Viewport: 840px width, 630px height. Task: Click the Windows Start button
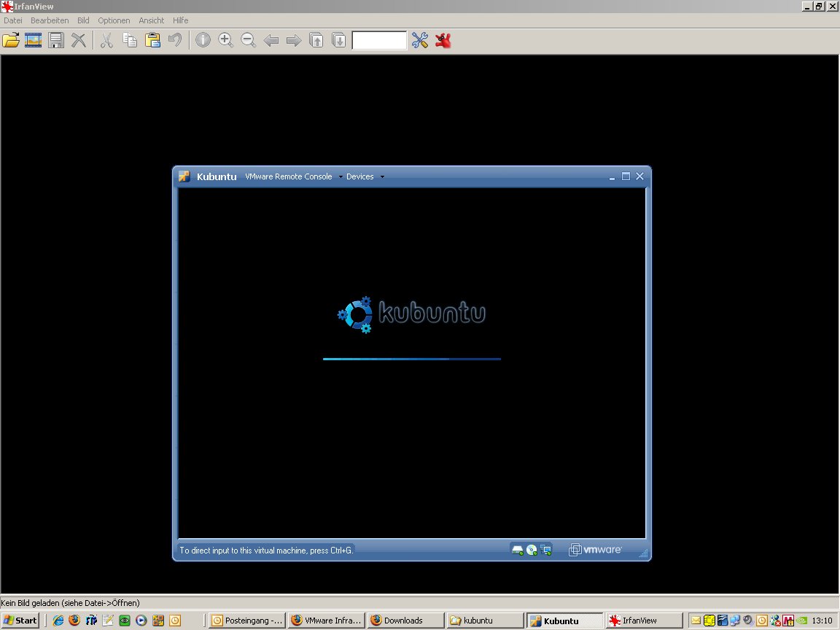[x=20, y=621]
